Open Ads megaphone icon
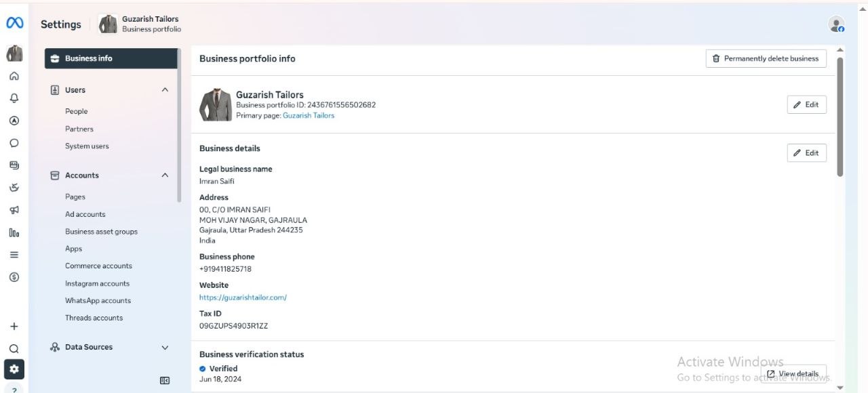Image resolution: width=868 pixels, height=393 pixels. pyautogui.click(x=14, y=210)
